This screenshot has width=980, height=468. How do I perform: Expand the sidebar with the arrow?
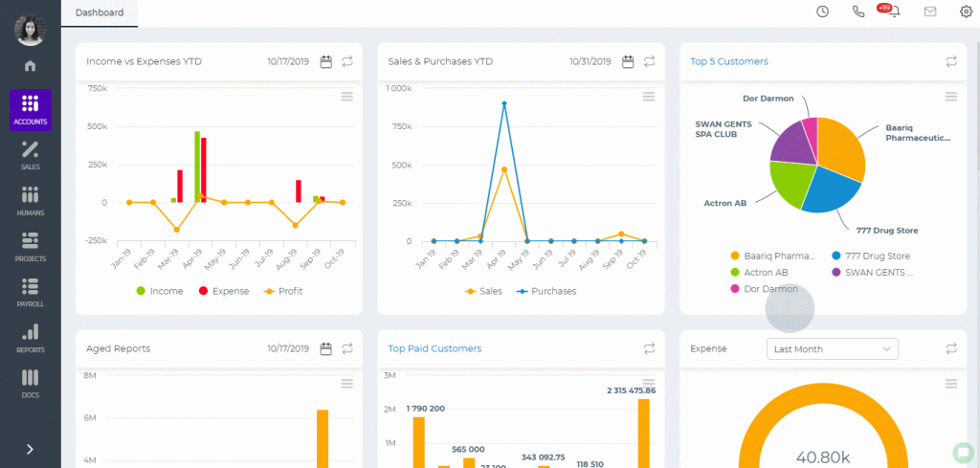[x=30, y=449]
